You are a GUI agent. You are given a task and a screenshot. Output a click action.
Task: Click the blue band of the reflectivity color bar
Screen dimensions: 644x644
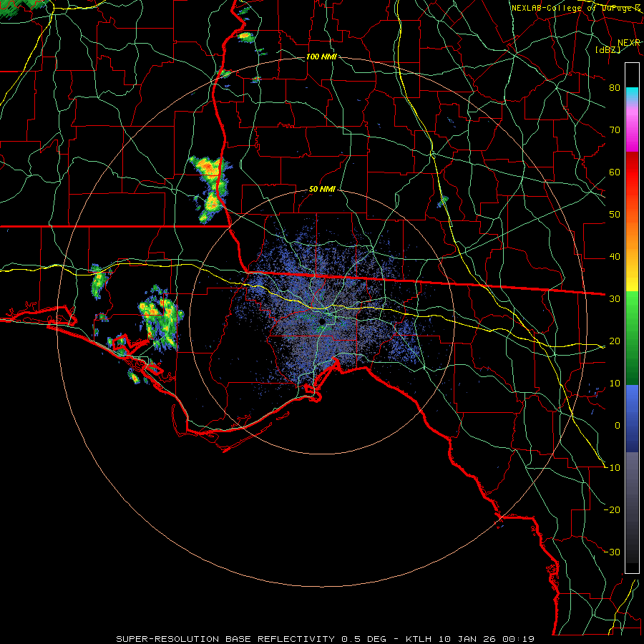click(632, 418)
